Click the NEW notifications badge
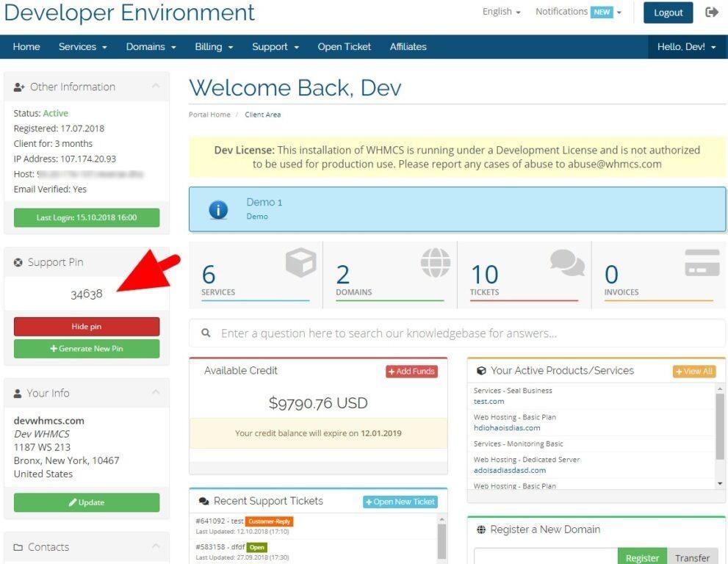 (602, 12)
